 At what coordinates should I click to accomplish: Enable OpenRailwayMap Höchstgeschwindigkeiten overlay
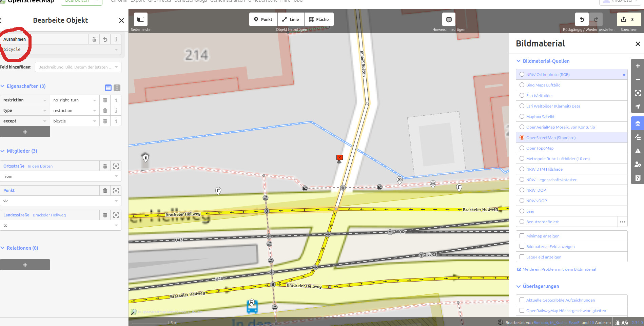(522, 311)
